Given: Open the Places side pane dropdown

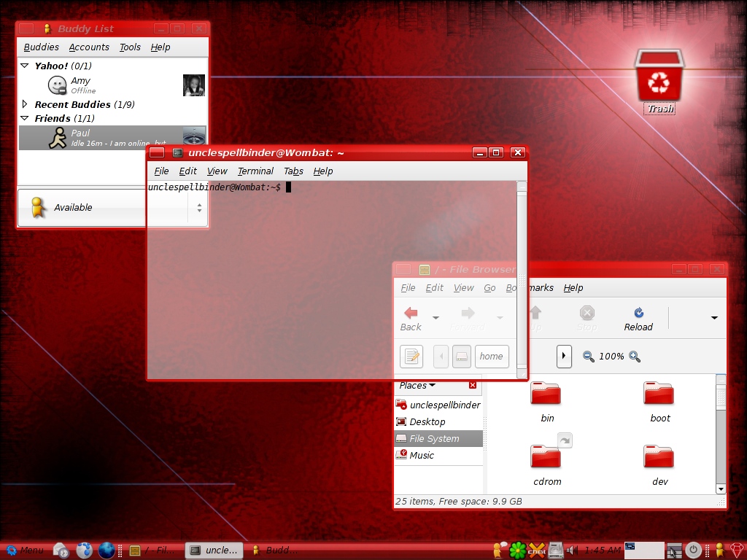Looking at the screenshot, I should (417, 385).
